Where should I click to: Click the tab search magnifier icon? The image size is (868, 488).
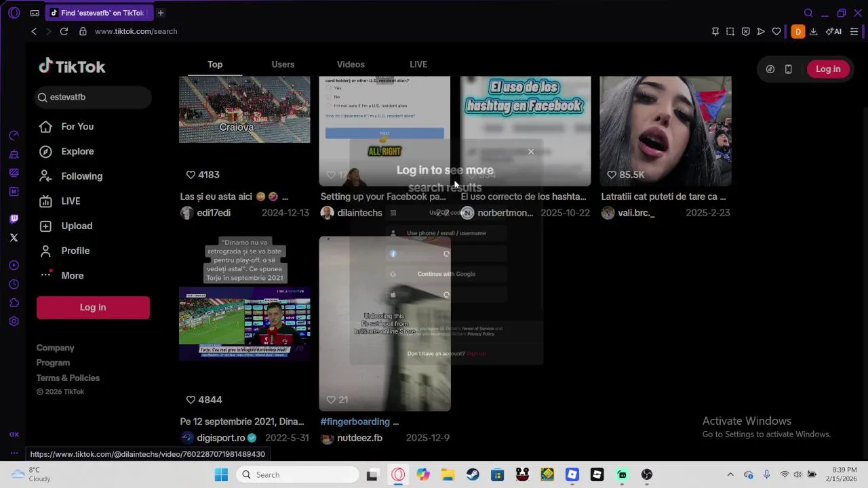(808, 13)
